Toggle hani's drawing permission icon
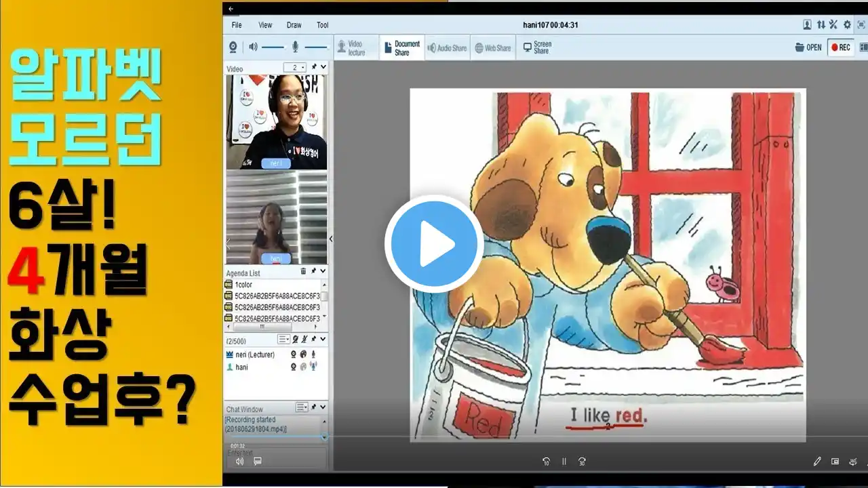 coord(303,367)
